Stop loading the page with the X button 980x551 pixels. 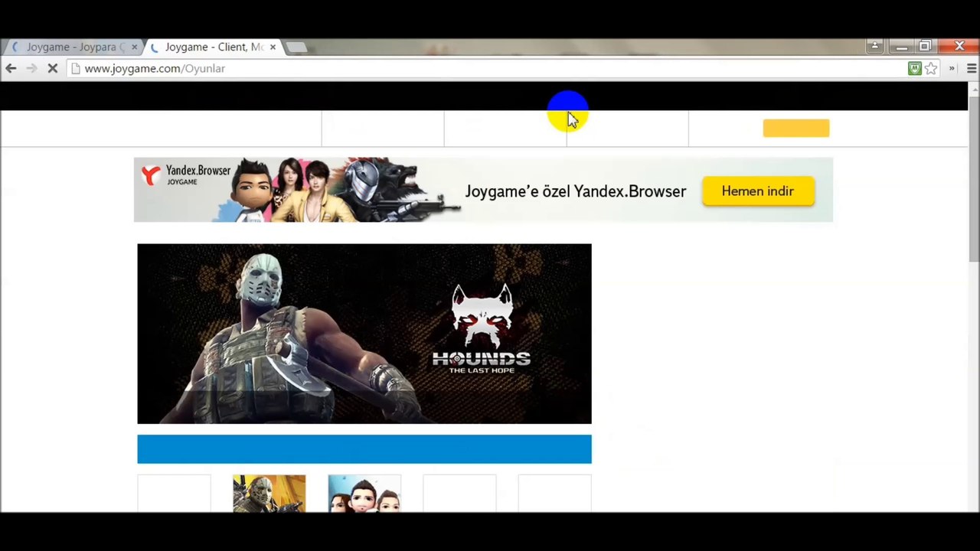pos(52,69)
